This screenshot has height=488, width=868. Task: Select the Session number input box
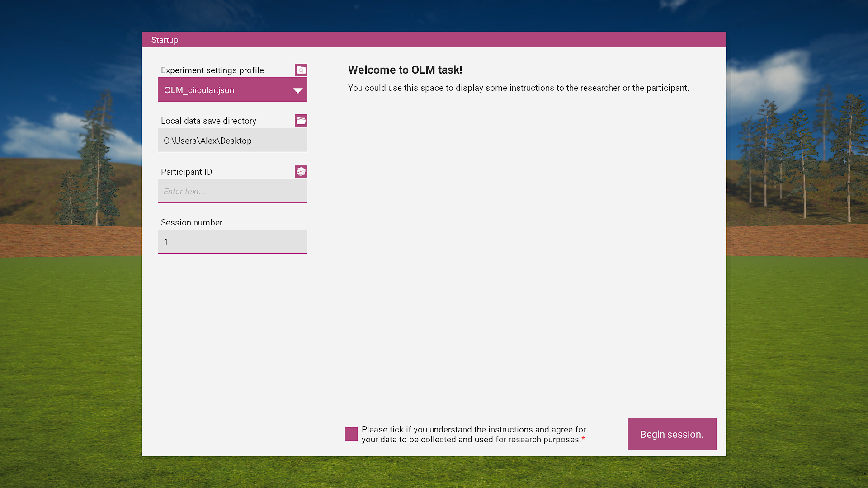pyautogui.click(x=232, y=242)
